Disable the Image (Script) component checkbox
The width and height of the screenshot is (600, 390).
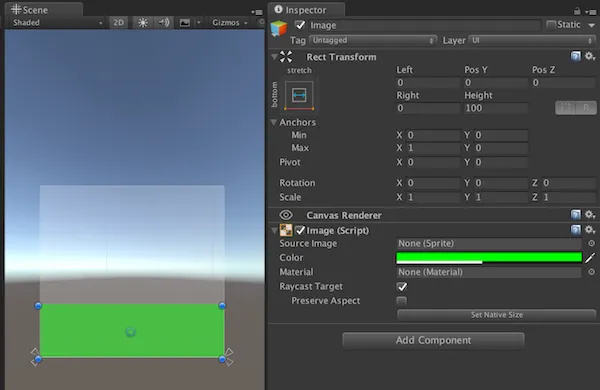[x=300, y=230]
